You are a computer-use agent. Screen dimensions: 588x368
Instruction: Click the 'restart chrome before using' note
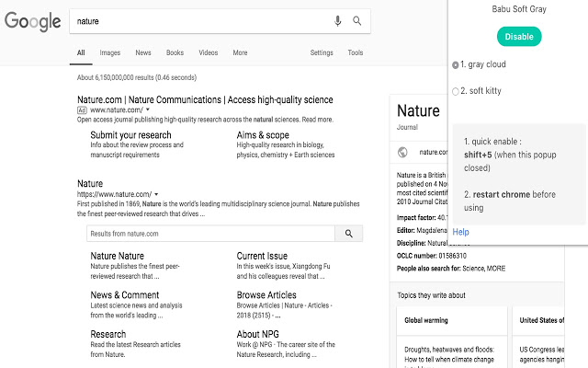510,201
